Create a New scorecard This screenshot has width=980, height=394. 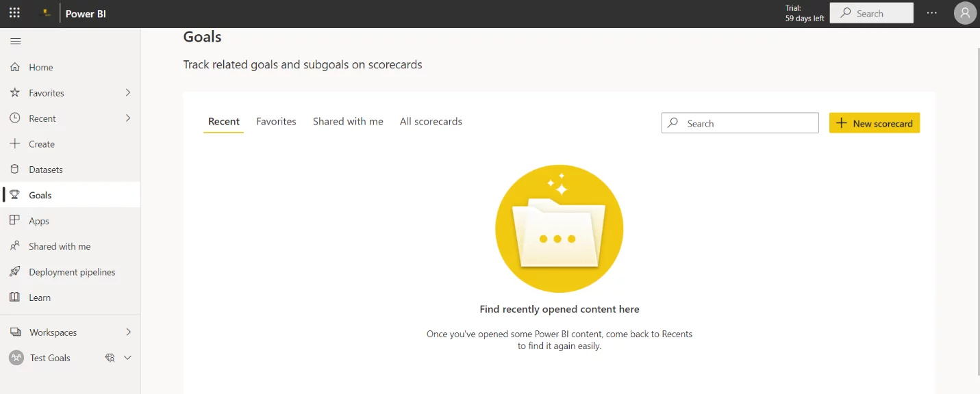tap(875, 123)
